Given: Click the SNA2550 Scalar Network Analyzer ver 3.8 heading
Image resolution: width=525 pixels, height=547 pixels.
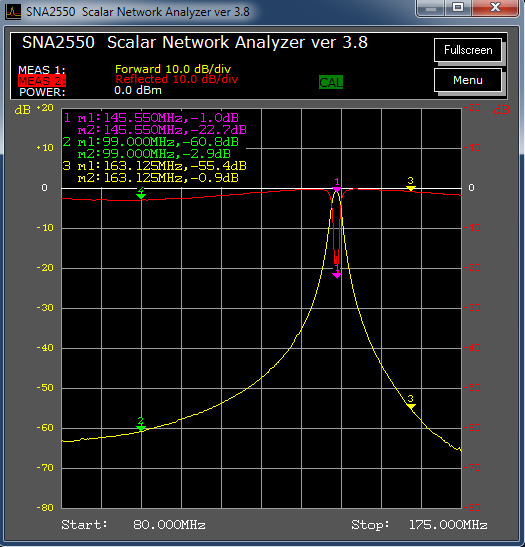Looking at the screenshot, I should [x=195, y=43].
